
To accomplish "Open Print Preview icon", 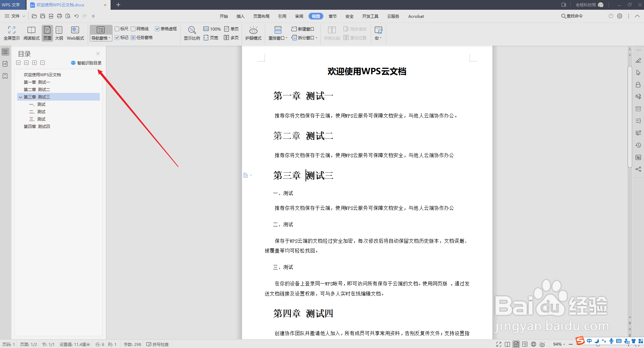I will (68, 16).
